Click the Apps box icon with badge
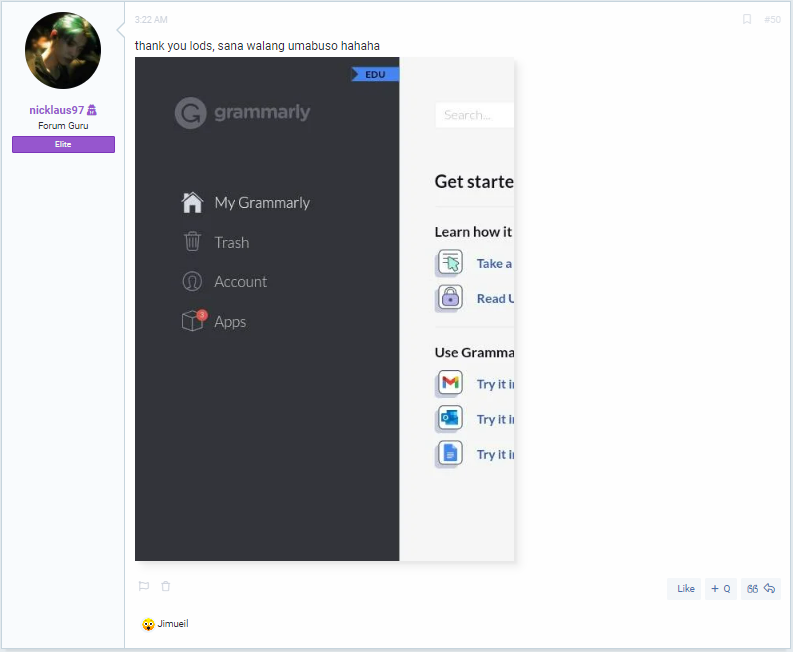 (x=194, y=320)
